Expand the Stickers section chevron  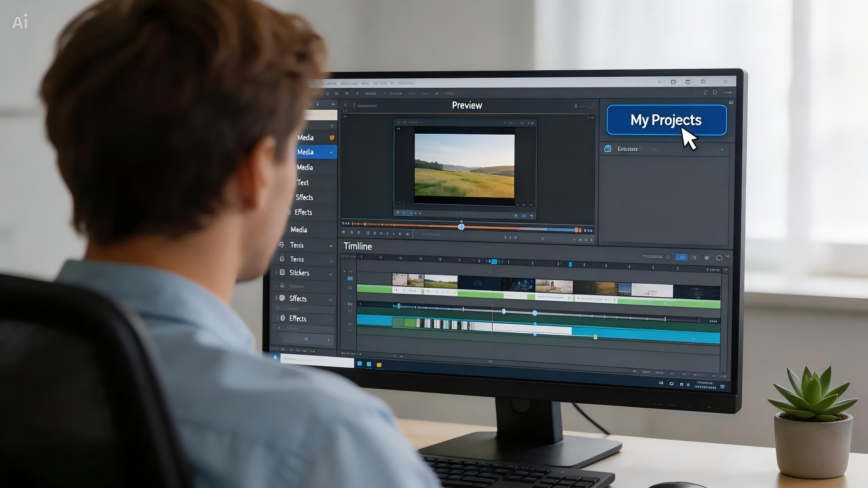pos(331,274)
